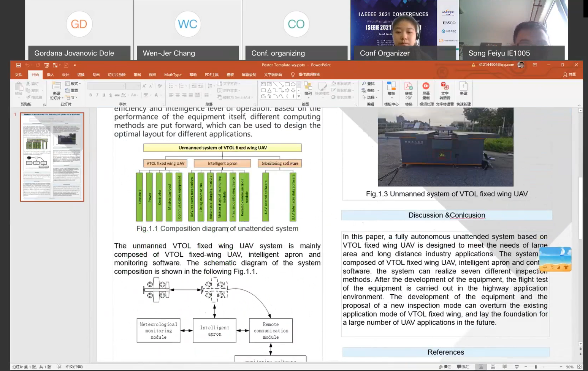
Task: Click the Save icon in quick access toolbar
Action: pos(18,65)
